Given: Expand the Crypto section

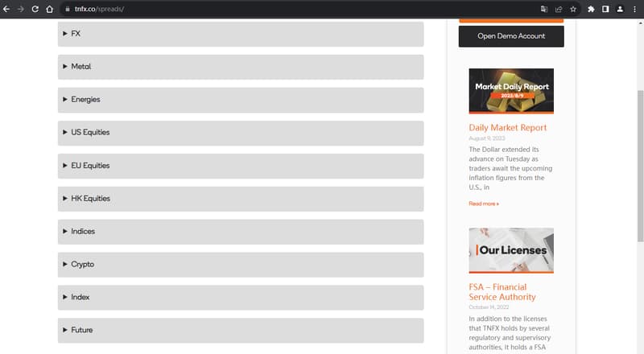Looking at the screenshot, I should pyautogui.click(x=241, y=265).
